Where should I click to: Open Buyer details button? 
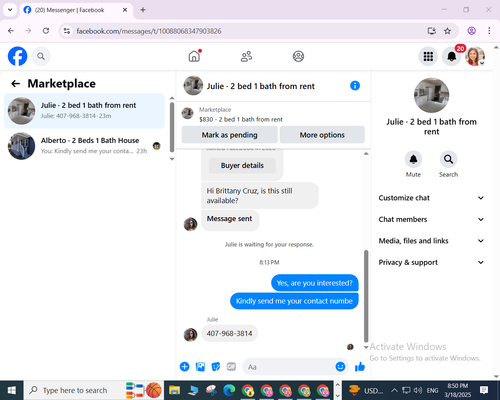242,165
